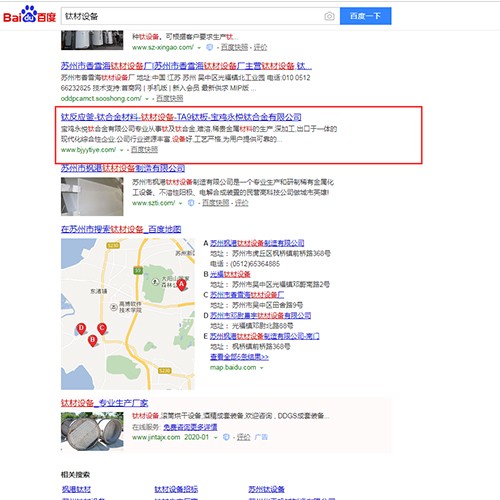Open 钛反应釜-钛合金材料 result title
This screenshot has height=500, width=500.
[181, 117]
